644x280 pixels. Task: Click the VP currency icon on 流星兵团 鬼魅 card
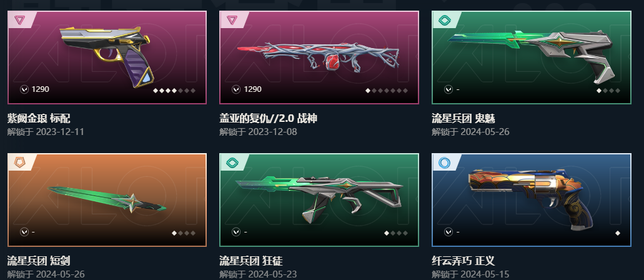[x=448, y=89]
